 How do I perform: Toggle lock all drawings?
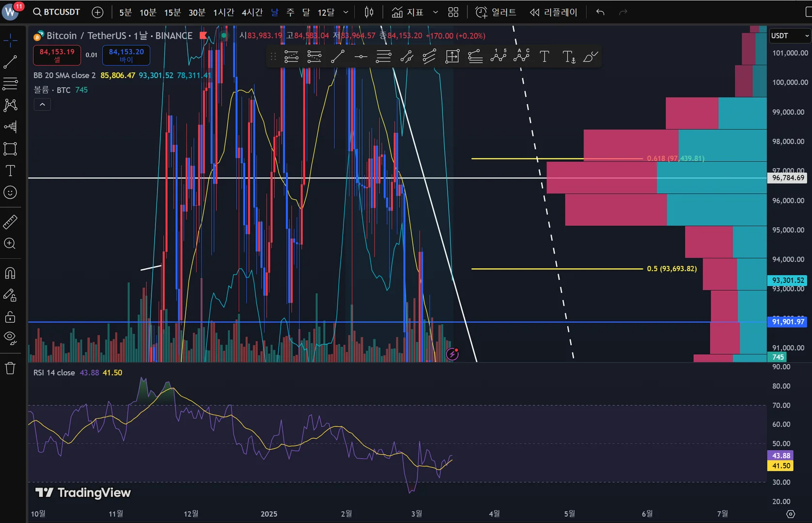coord(10,317)
